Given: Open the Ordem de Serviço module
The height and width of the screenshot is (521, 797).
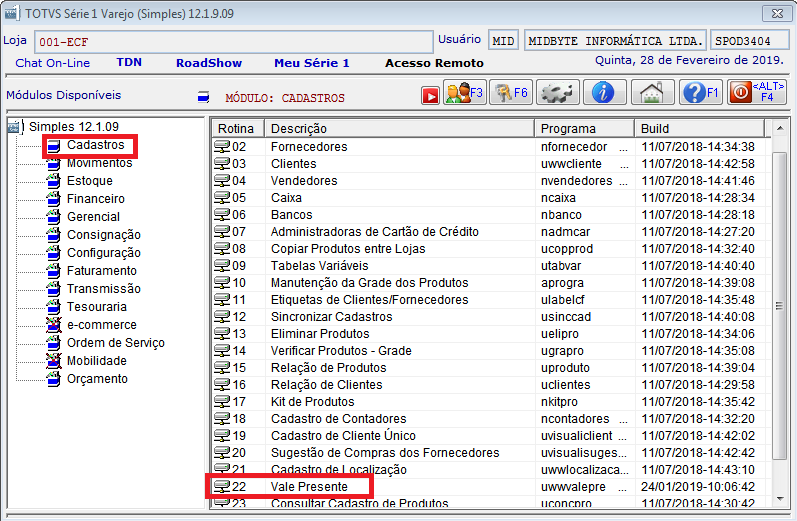Looking at the screenshot, I should coord(116,343).
